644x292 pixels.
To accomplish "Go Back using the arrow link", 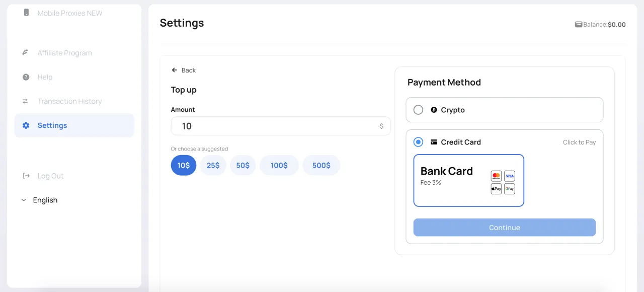I will pos(184,70).
